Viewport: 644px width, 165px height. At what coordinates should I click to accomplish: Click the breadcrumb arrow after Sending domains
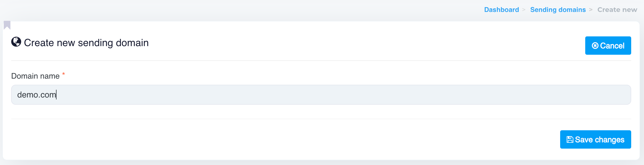(x=591, y=10)
